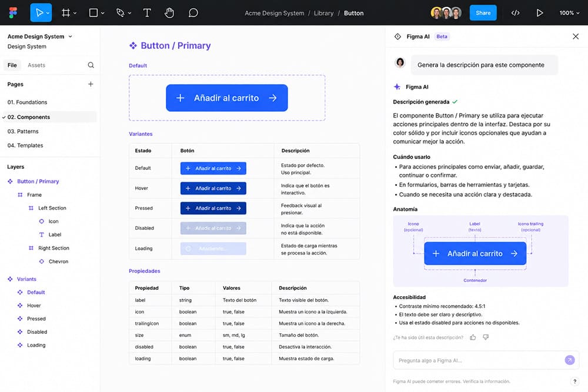Select the Text tool

click(147, 13)
